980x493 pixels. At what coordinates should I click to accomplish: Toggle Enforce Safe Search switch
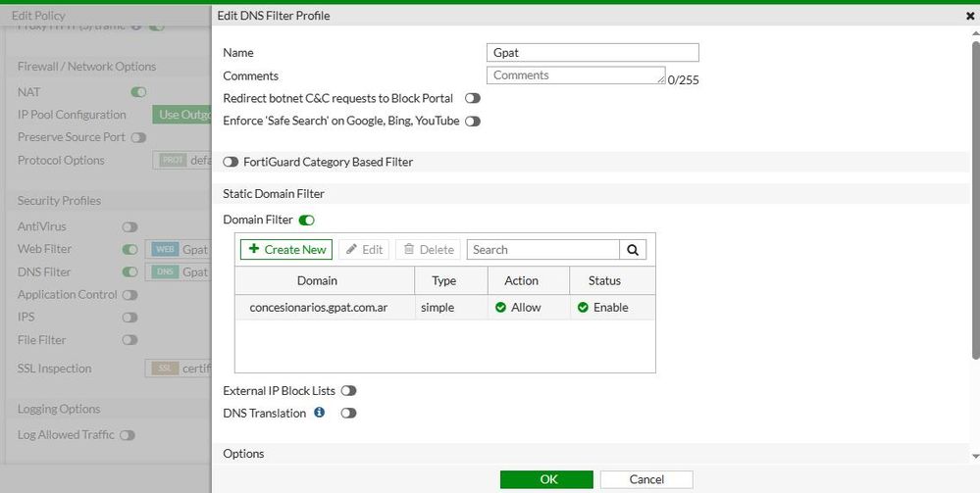tap(473, 122)
